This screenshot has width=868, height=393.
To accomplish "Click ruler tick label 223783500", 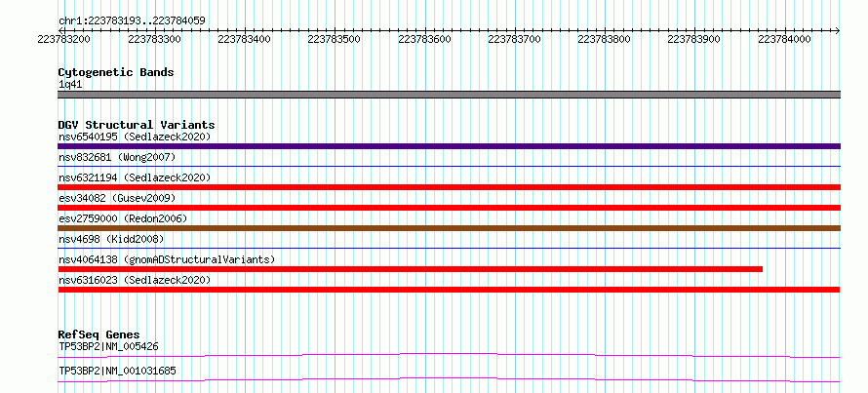I will pos(334,39).
